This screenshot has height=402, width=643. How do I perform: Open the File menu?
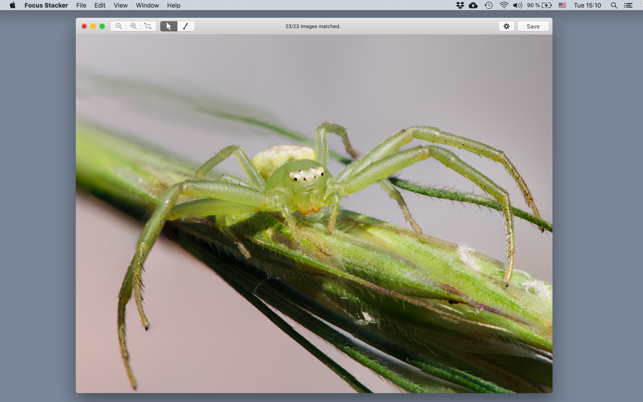(x=81, y=5)
